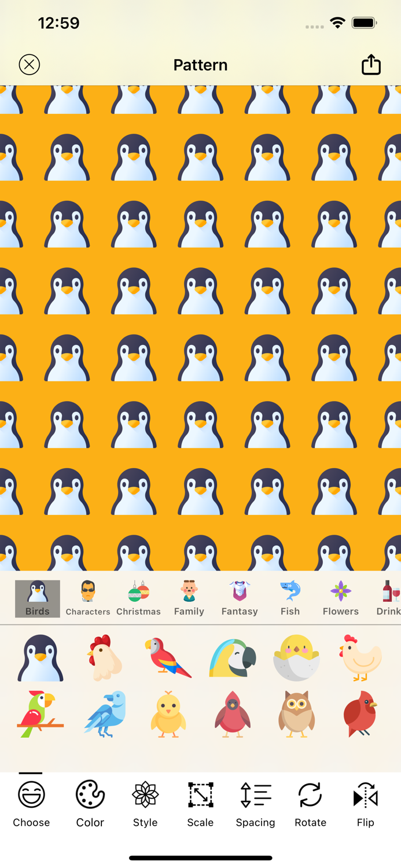Select the Birds category
This screenshot has height=868, width=401.
tap(38, 599)
